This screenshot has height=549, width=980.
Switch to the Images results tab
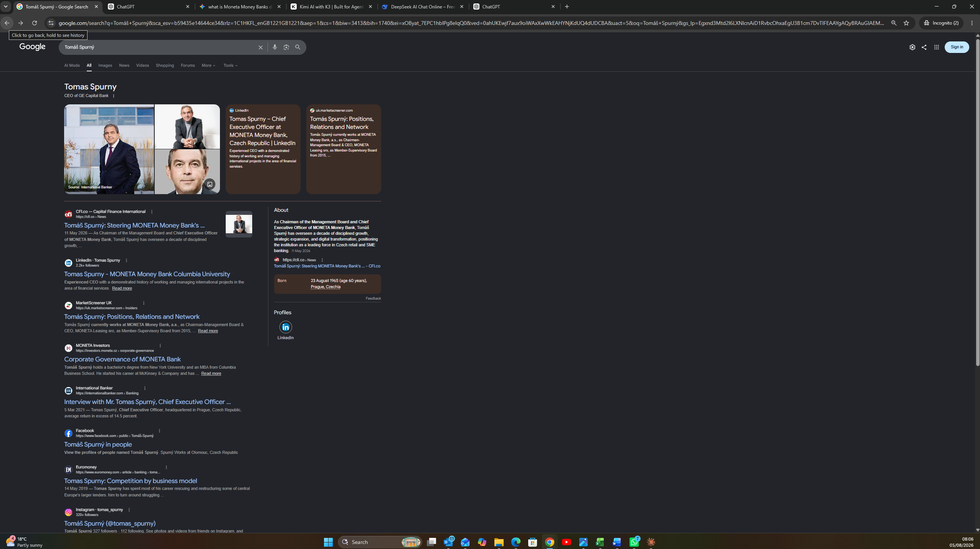tap(105, 66)
